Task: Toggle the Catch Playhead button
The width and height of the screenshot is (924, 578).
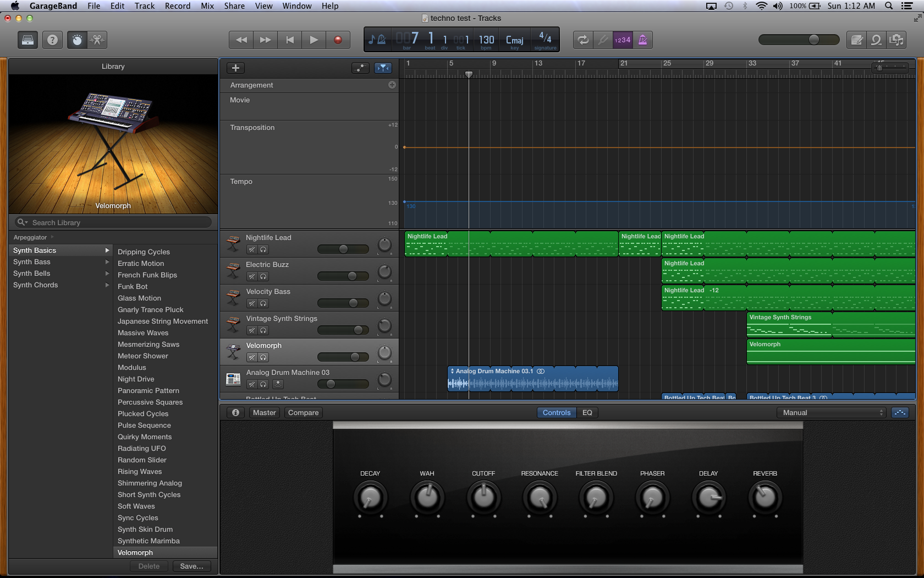Action: (x=383, y=68)
